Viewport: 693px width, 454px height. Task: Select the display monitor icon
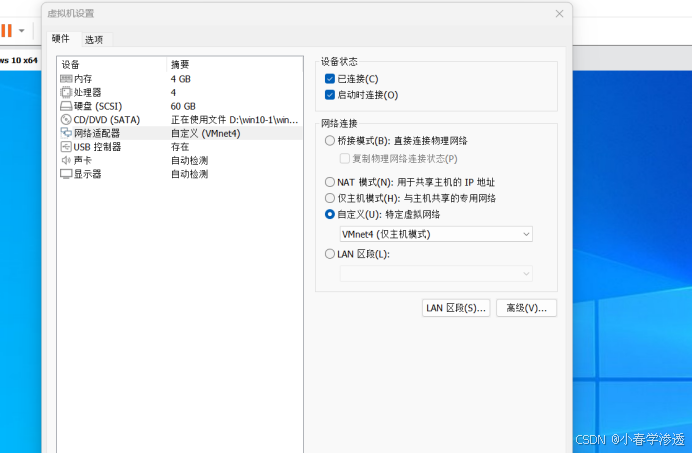coord(66,174)
